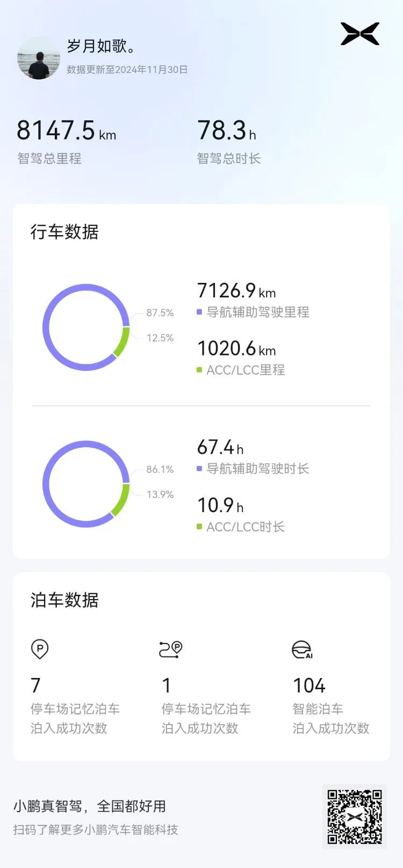Select the duration donut chart ring
403x868 pixels.
pyautogui.click(x=86, y=484)
